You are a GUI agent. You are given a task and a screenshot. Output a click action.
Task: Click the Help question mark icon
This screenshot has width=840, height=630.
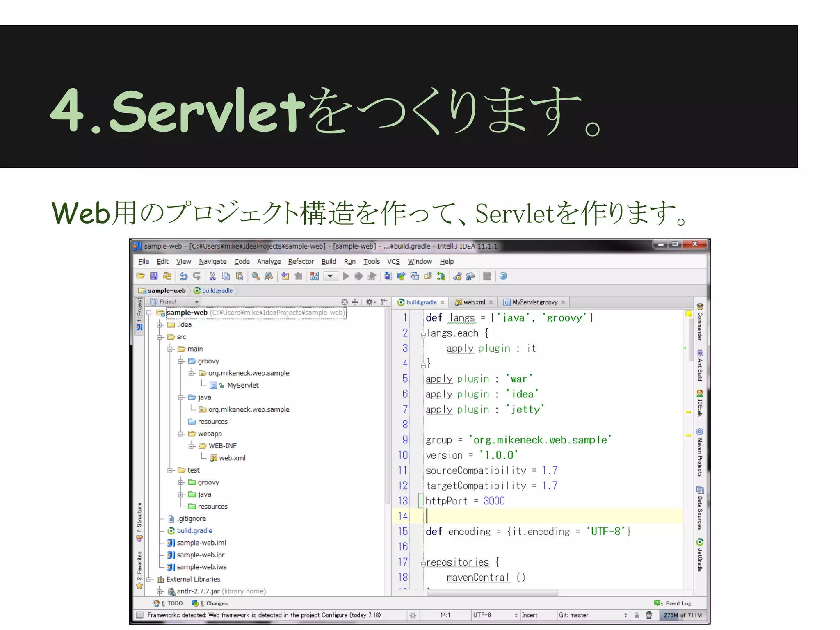pos(503,276)
